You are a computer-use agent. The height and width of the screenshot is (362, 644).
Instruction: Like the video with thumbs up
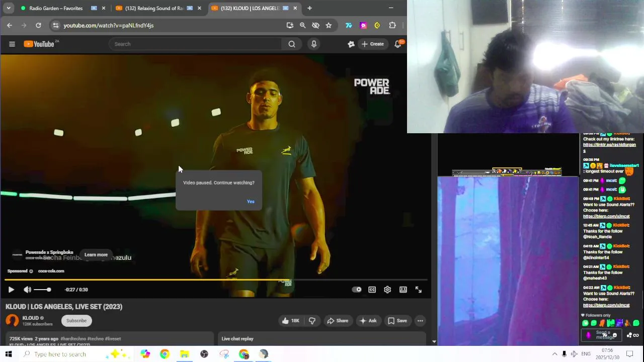[290, 321]
